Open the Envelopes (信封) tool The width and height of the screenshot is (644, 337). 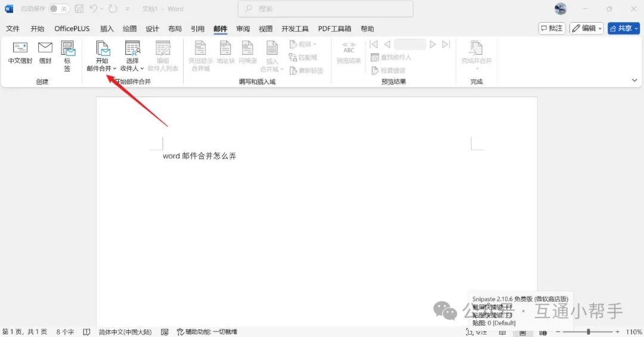click(x=45, y=52)
